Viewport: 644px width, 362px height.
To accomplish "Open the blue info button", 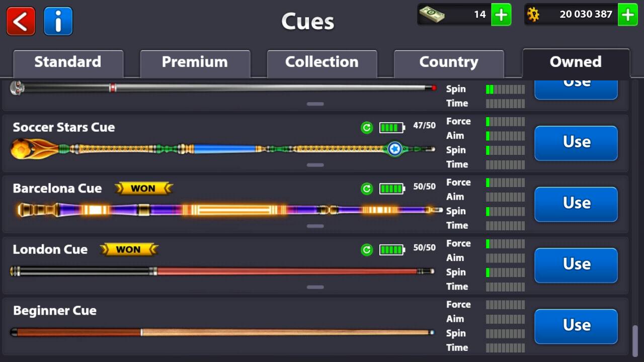I will [x=58, y=21].
